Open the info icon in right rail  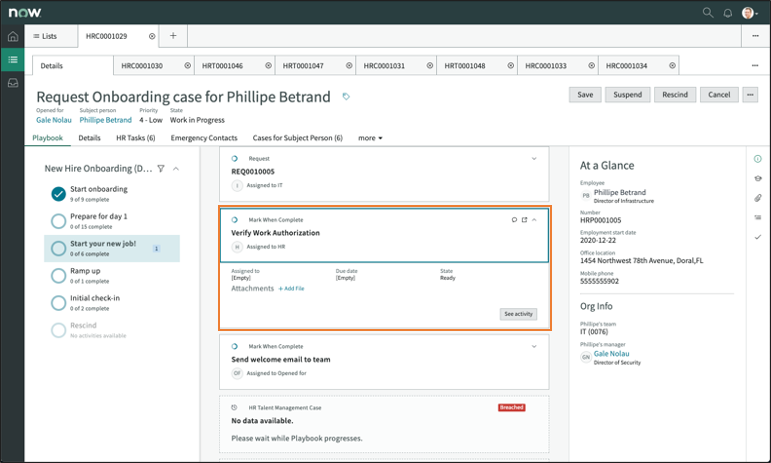[758, 159]
